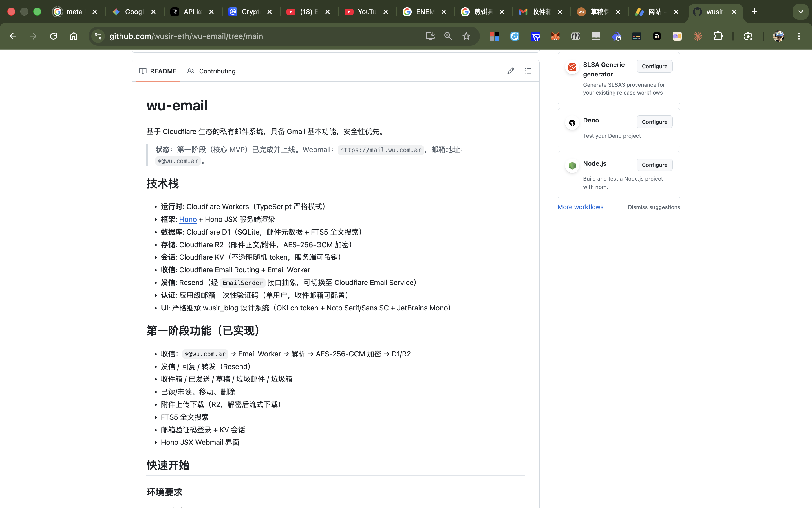Screen dimensions: 812x508
Task: Open the black 'a' square extension
Action: [657, 36]
